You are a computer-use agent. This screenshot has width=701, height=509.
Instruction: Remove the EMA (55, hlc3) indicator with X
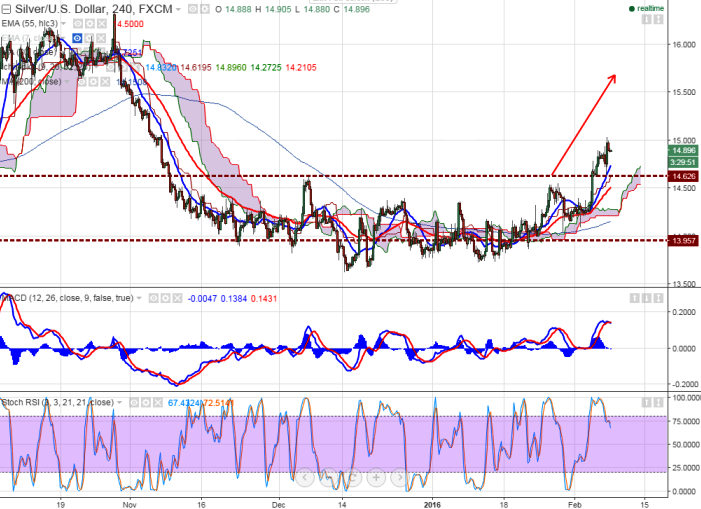(102, 24)
